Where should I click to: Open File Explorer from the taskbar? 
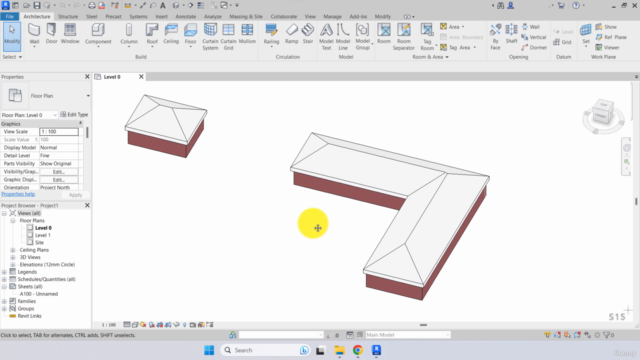click(339, 350)
